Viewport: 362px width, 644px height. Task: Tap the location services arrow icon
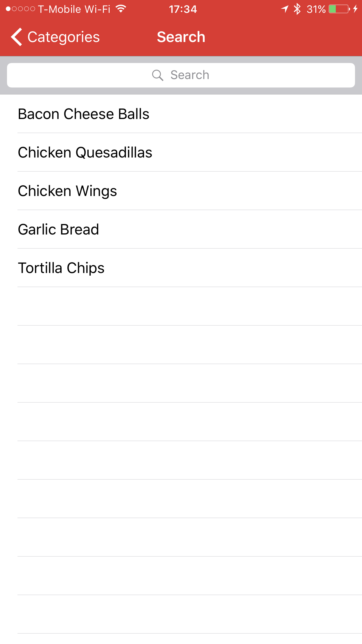[284, 9]
